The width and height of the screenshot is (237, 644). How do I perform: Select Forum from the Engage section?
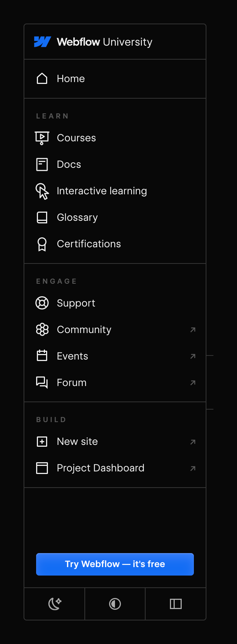tap(72, 382)
